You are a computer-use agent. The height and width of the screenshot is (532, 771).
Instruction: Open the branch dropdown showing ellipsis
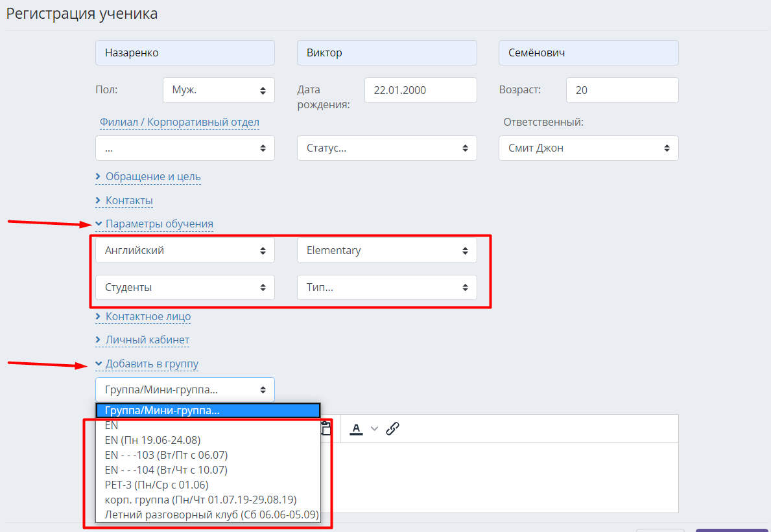click(185, 148)
